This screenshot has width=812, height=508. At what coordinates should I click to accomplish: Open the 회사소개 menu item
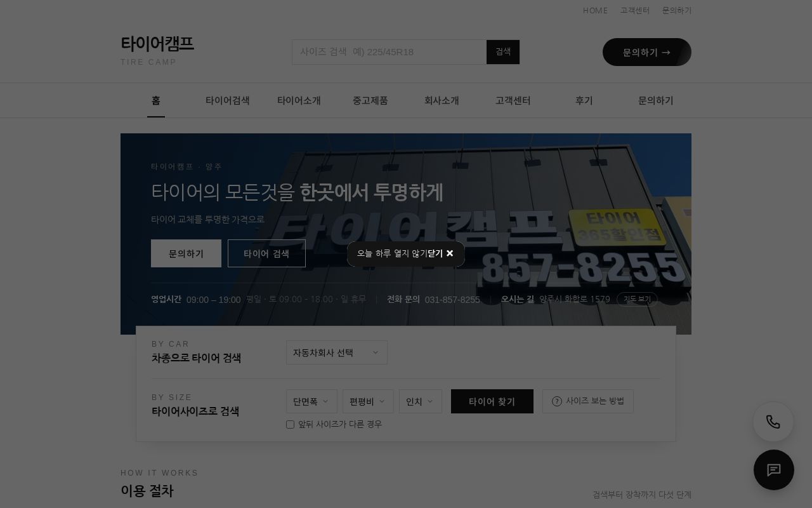[442, 100]
